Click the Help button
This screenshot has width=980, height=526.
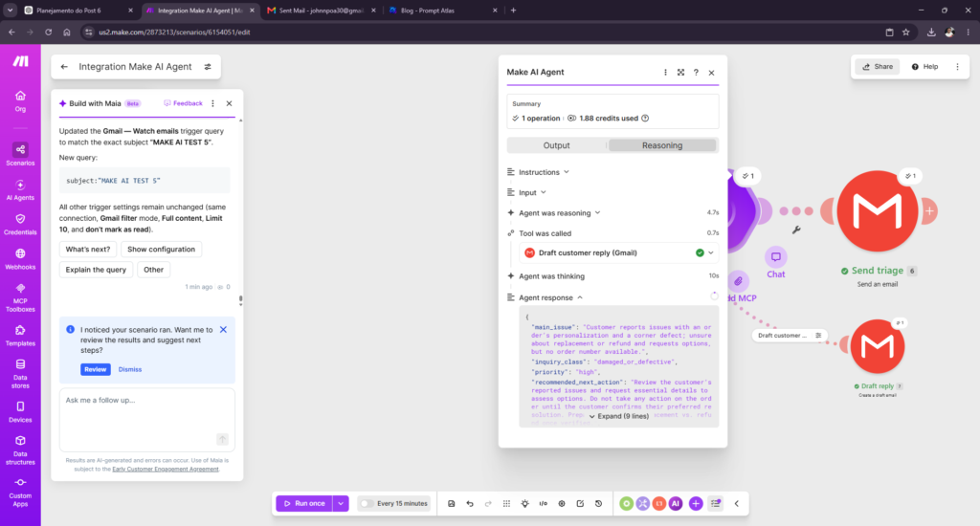click(x=924, y=67)
